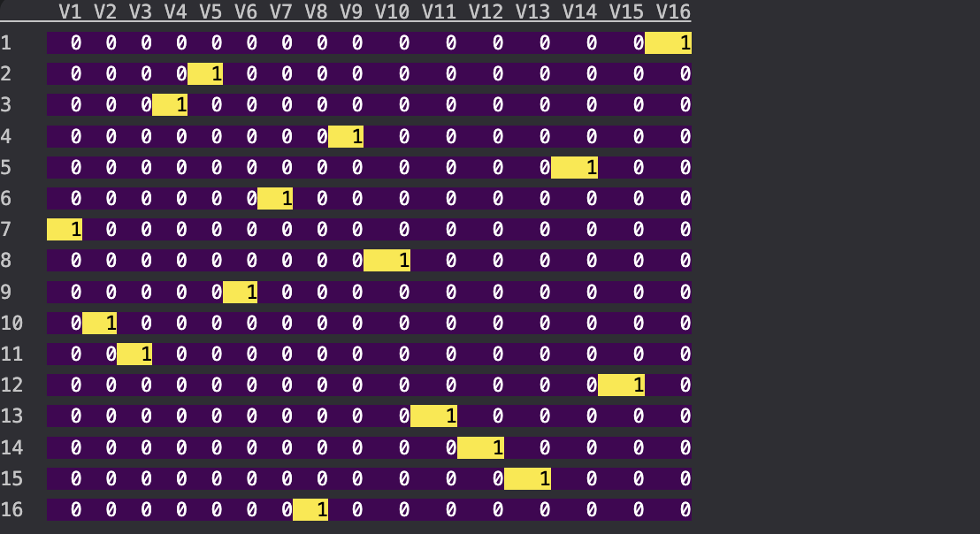Click the V1 column header

pos(70,11)
